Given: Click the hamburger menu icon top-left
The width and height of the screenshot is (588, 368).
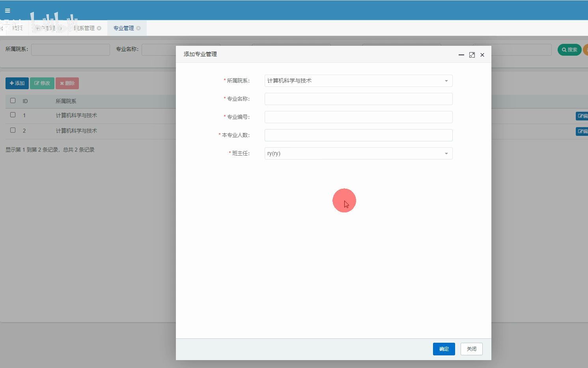Looking at the screenshot, I should [7, 11].
